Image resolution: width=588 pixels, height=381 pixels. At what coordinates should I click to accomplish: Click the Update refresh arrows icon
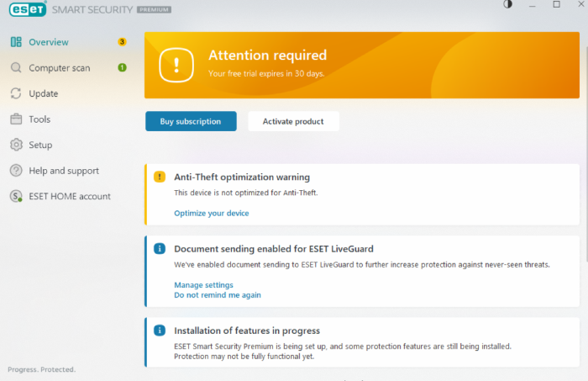coord(16,93)
